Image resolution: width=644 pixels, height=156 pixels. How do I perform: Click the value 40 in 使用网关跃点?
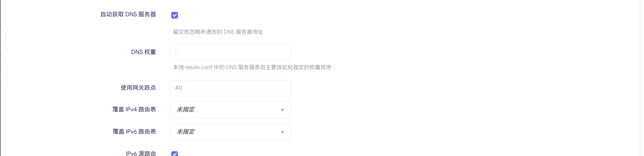179,88
